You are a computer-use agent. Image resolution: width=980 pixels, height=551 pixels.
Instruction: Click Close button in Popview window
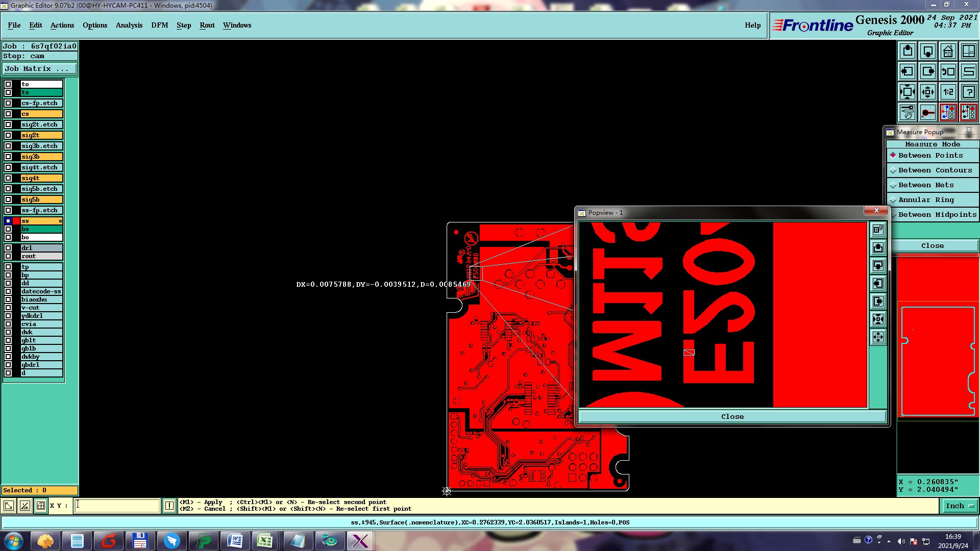point(732,416)
